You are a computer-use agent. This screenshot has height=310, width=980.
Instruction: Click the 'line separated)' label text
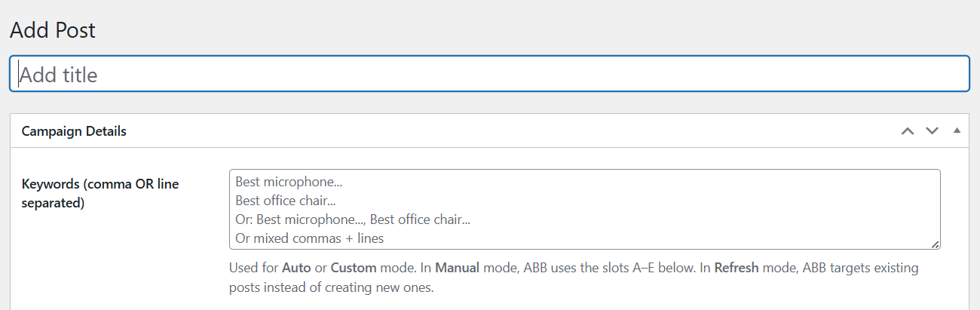coord(53,203)
